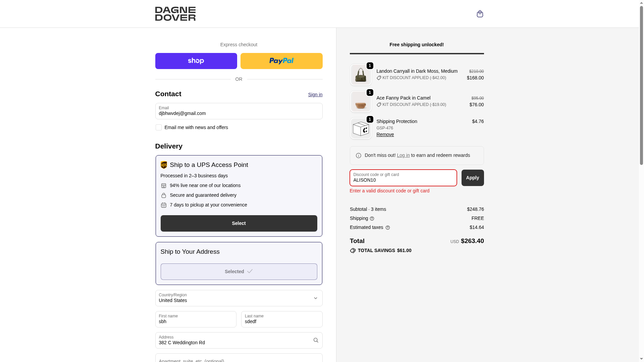Click the rewards info circle icon
Viewport: 644px width, 362px height.
tap(358, 156)
